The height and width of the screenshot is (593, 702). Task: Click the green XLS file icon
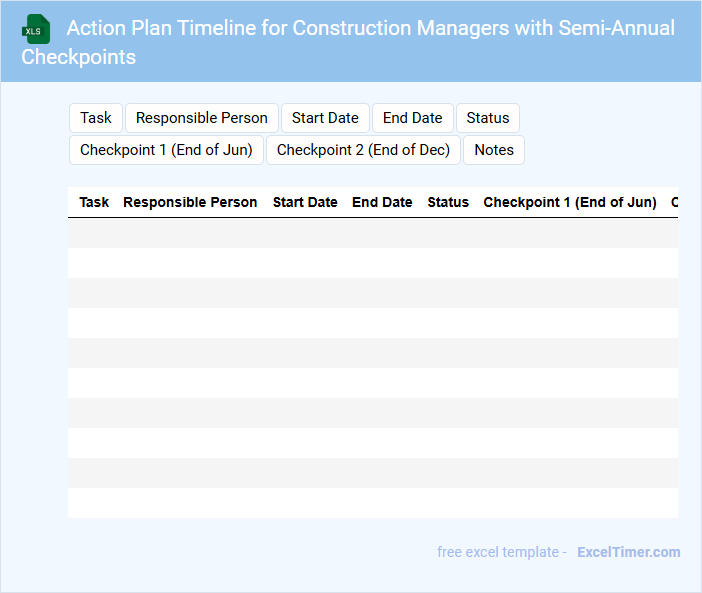tap(37, 29)
